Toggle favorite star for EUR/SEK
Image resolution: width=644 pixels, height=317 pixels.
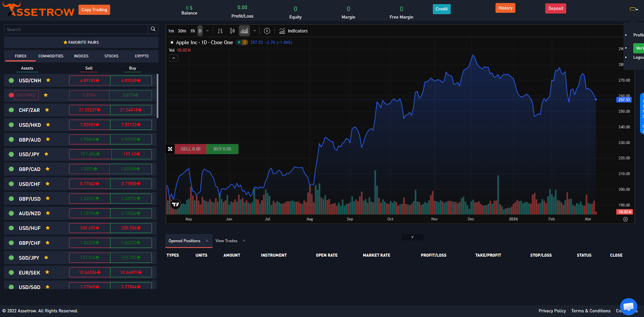47,272
